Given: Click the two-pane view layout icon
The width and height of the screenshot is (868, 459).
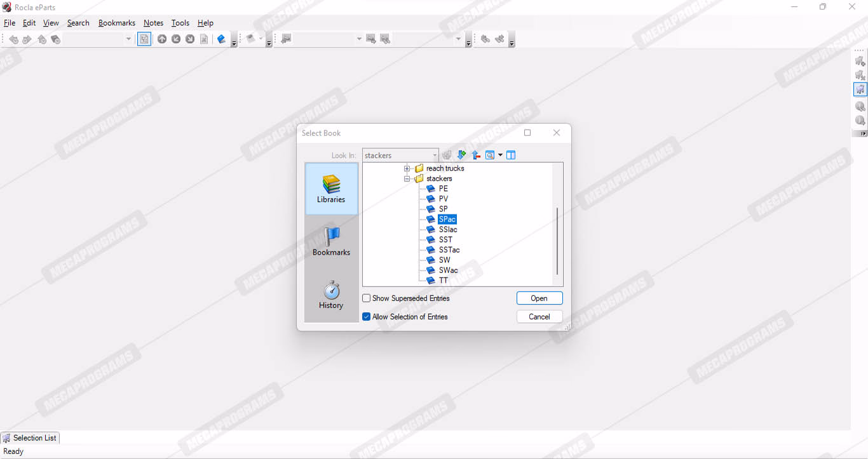Looking at the screenshot, I should click(x=511, y=155).
